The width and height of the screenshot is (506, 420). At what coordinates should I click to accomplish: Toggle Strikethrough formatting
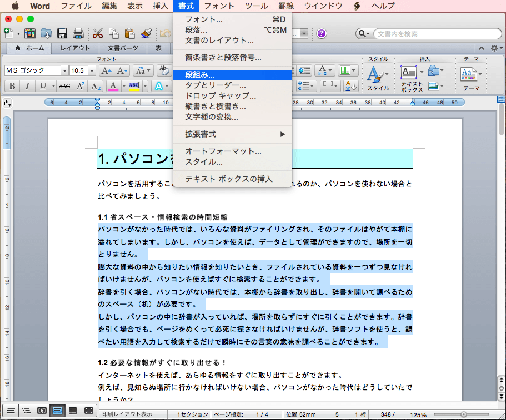coord(64,86)
